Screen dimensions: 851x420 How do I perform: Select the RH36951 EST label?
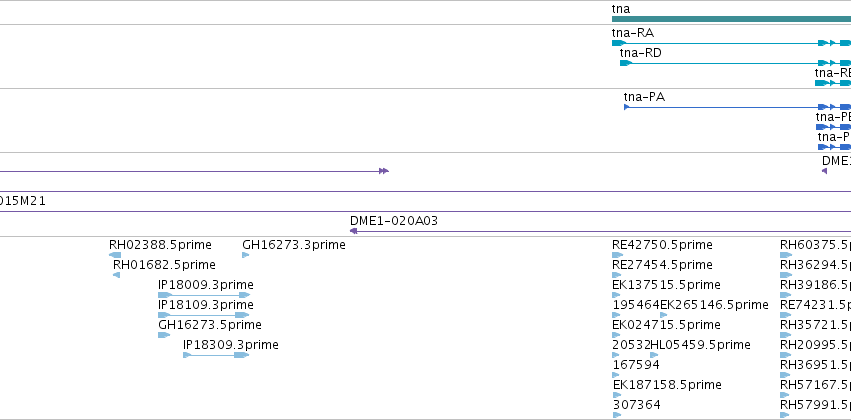tap(815, 365)
